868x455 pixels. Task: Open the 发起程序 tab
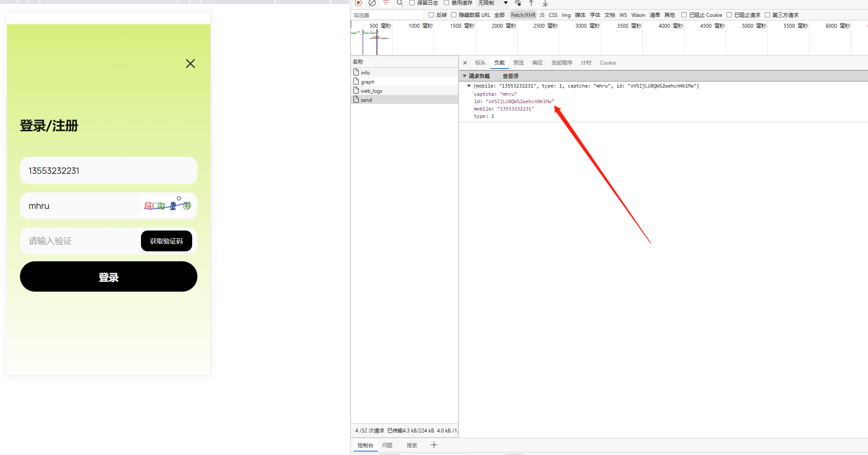(562, 63)
